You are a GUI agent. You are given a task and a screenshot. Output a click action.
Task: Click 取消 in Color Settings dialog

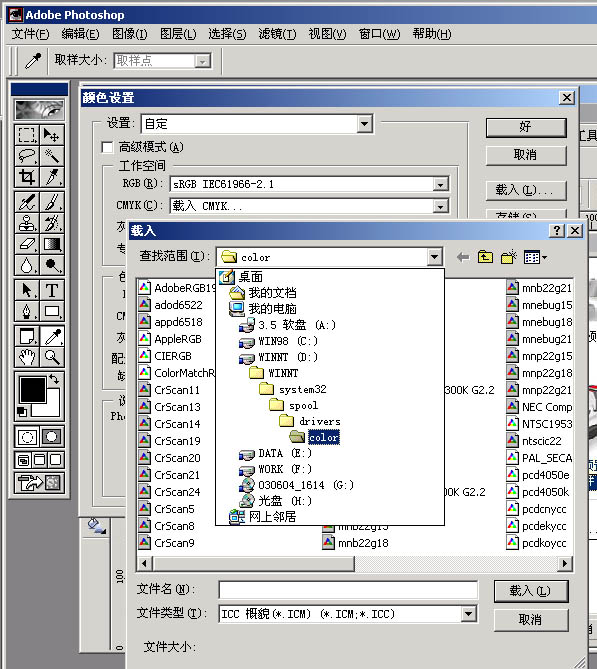pyautogui.click(x=526, y=154)
